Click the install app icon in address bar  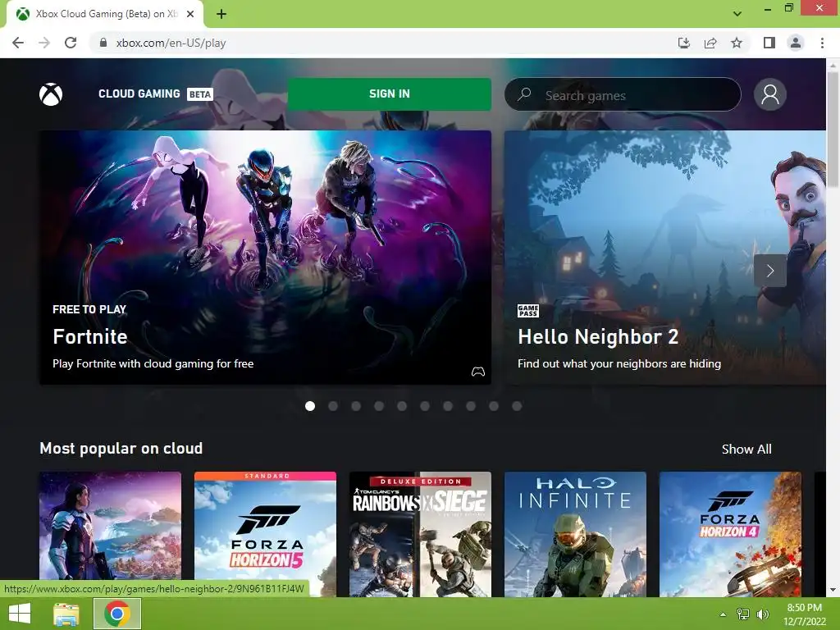click(x=684, y=43)
